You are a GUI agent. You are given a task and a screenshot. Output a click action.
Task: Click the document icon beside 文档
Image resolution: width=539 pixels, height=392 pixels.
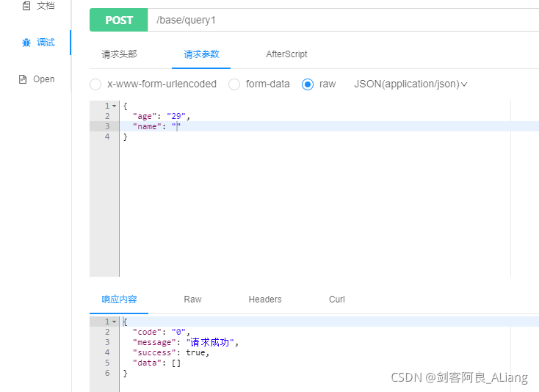click(x=26, y=6)
